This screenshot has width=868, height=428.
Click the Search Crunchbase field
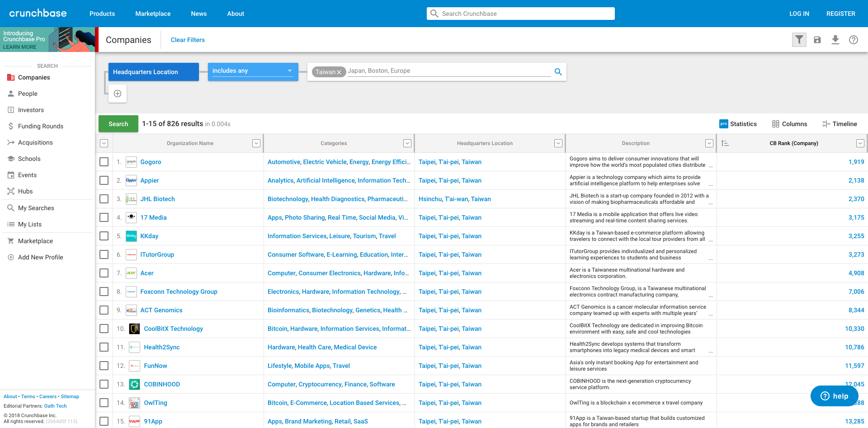(521, 14)
